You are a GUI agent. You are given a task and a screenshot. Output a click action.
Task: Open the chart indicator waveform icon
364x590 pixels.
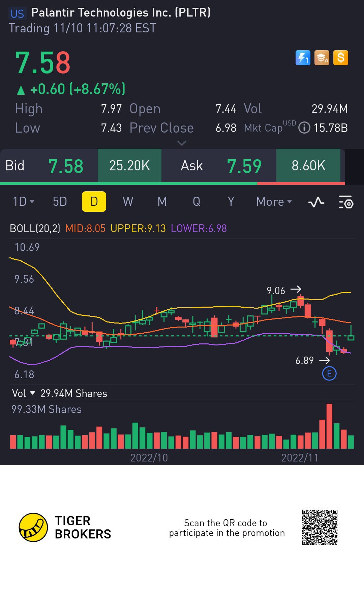[316, 202]
